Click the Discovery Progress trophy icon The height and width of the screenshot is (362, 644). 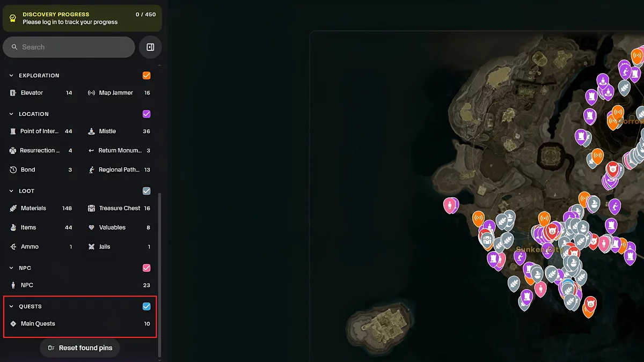pyautogui.click(x=13, y=18)
